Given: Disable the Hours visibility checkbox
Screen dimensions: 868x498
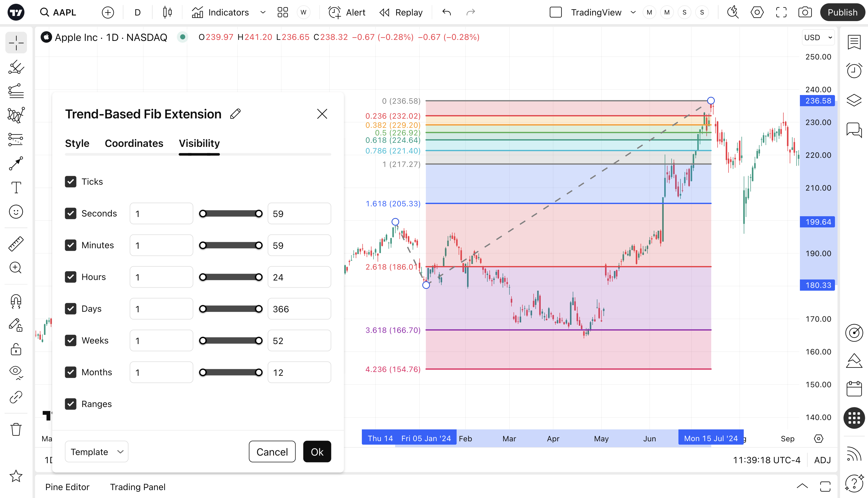Looking at the screenshot, I should 71,277.
